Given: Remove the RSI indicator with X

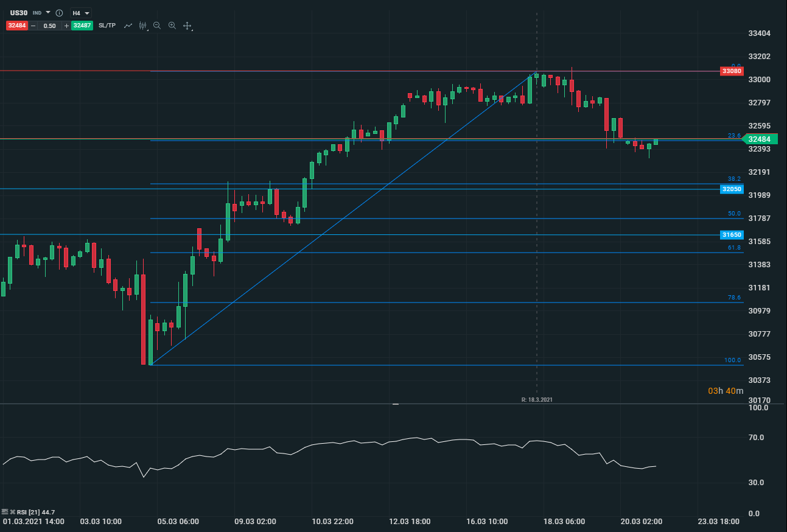Looking at the screenshot, I should coord(12,511).
